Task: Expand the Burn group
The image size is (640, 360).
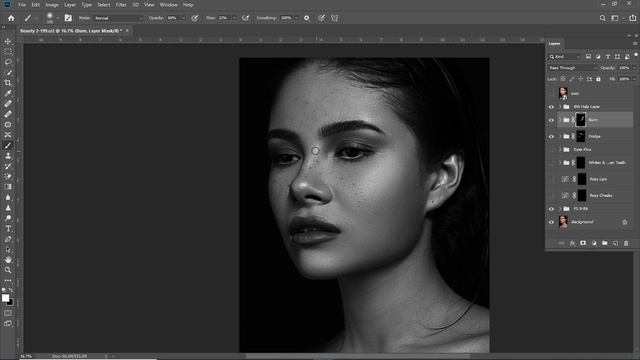Action: point(560,120)
